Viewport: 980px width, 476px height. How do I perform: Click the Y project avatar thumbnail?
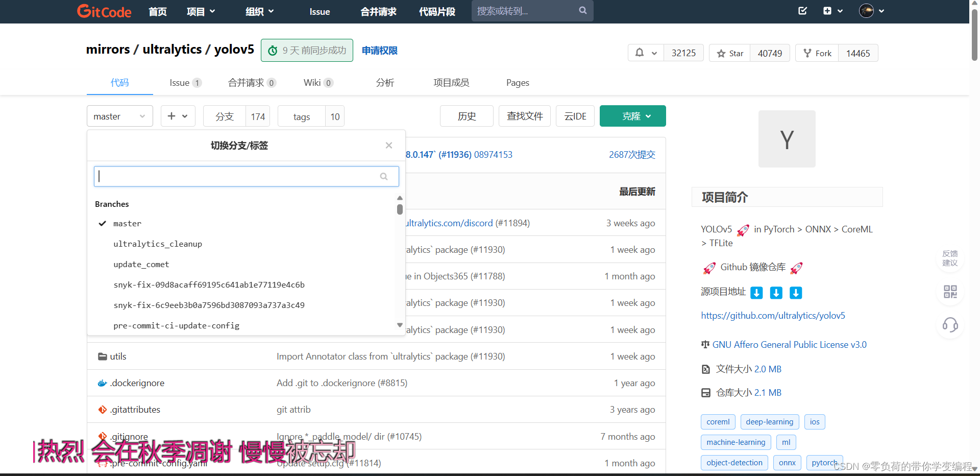pos(787,139)
